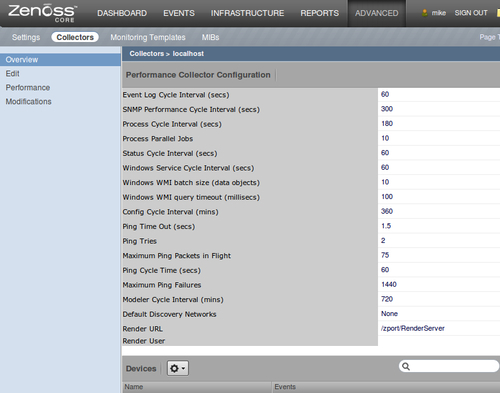
Task: Open the mike user profile link
Action: pyautogui.click(x=439, y=13)
